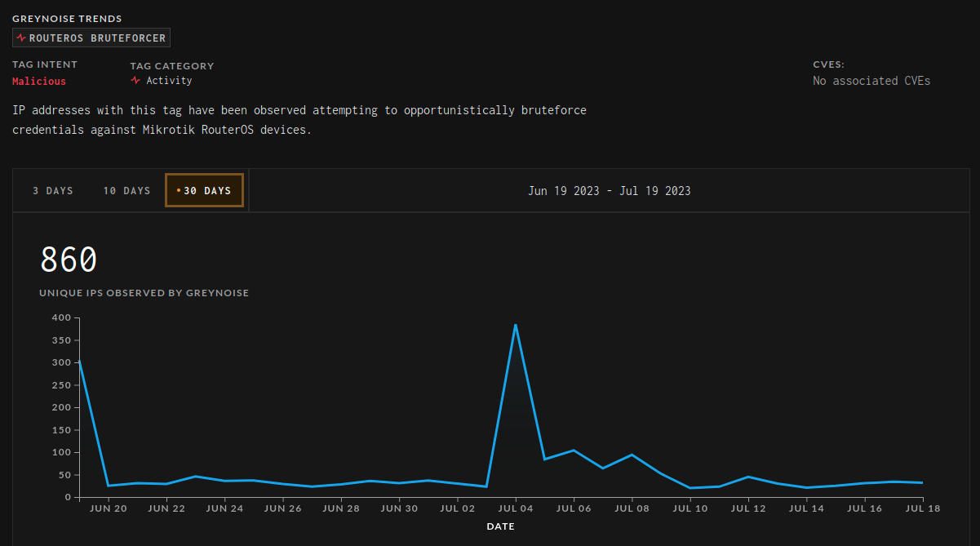Open the ROUTEROS BRUTEFORCER tag label
The width and height of the screenshot is (980, 546).
97,38
